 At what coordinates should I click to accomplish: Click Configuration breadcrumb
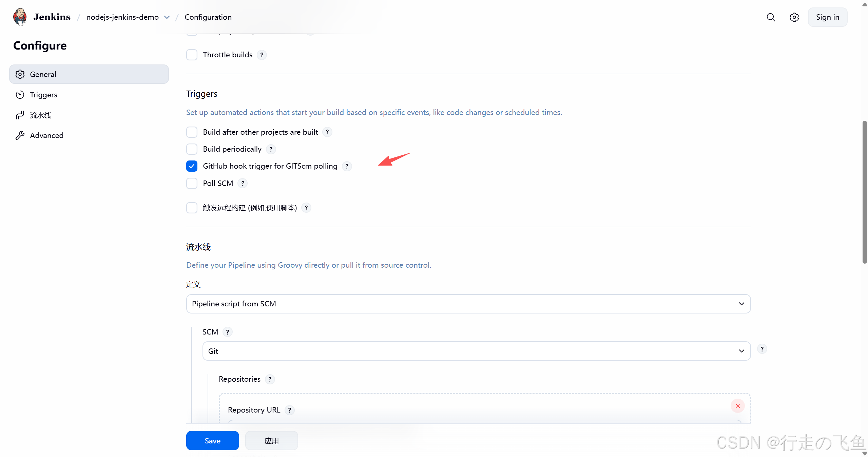click(208, 17)
